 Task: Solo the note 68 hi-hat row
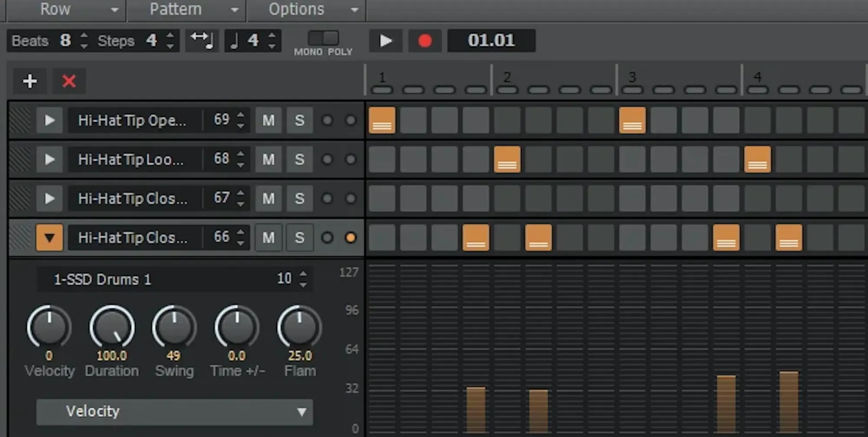(x=299, y=159)
